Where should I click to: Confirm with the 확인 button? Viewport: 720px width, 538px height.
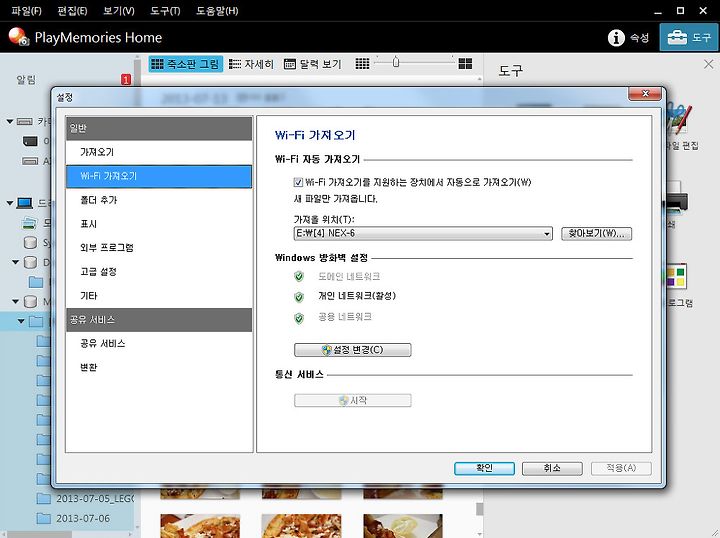pos(484,468)
